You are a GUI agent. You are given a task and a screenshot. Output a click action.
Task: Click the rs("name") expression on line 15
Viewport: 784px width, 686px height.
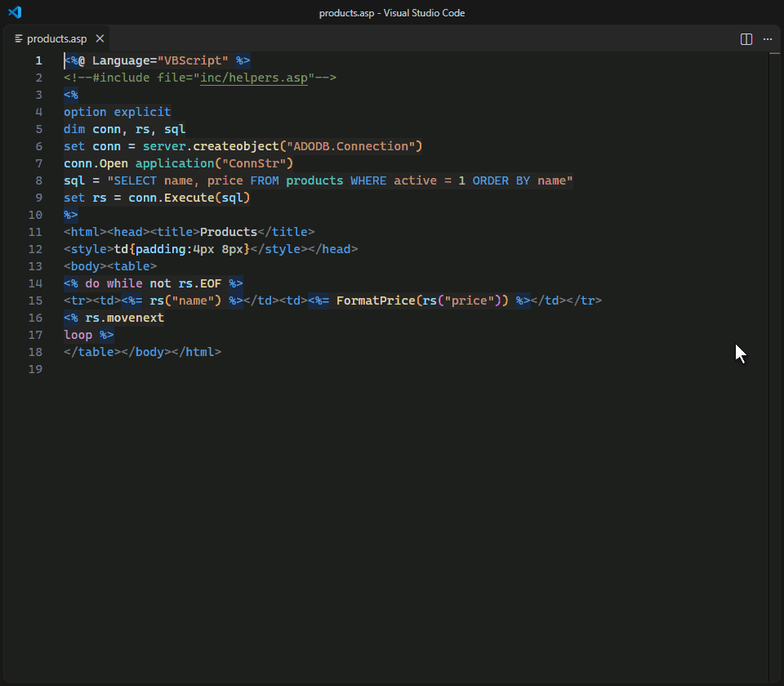click(185, 301)
